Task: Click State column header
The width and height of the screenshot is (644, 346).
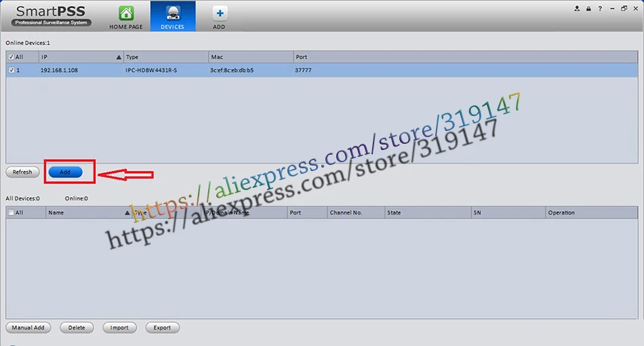Action: (x=428, y=212)
